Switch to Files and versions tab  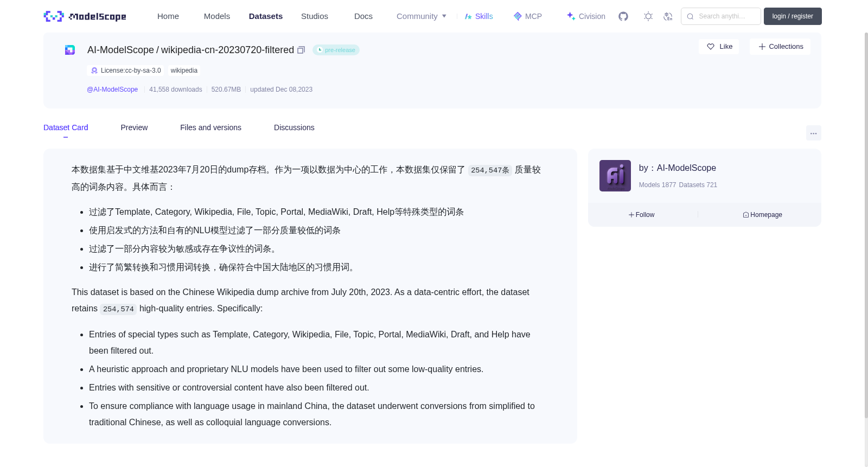point(210,127)
